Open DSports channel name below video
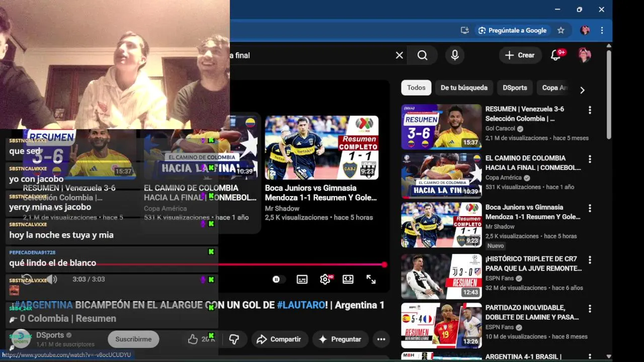 [50, 335]
